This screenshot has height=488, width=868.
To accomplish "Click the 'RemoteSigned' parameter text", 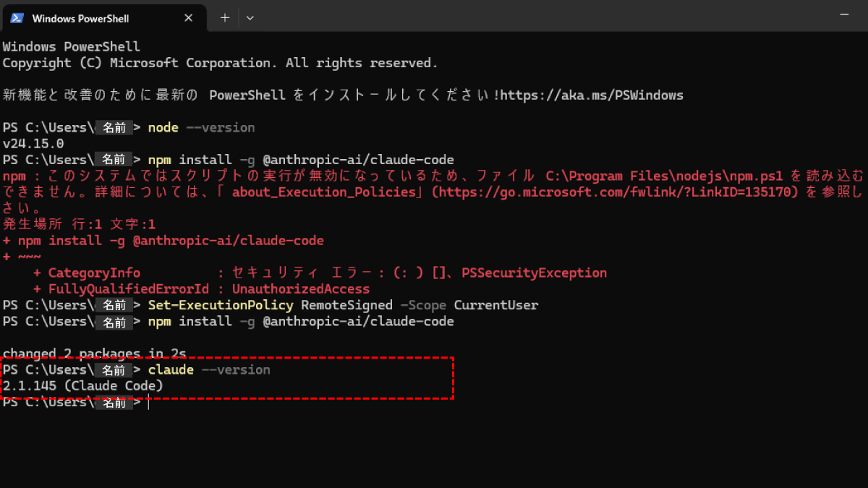I will pyautogui.click(x=346, y=305).
